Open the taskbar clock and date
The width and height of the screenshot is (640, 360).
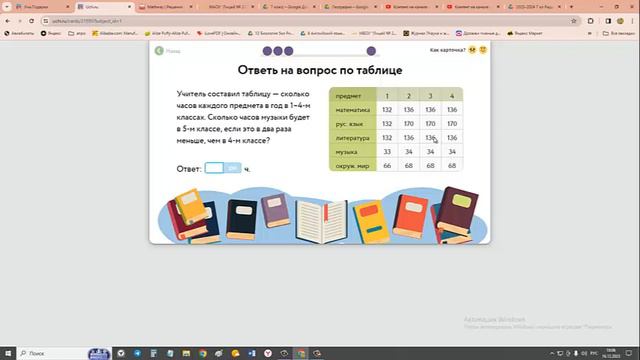(x=611, y=353)
